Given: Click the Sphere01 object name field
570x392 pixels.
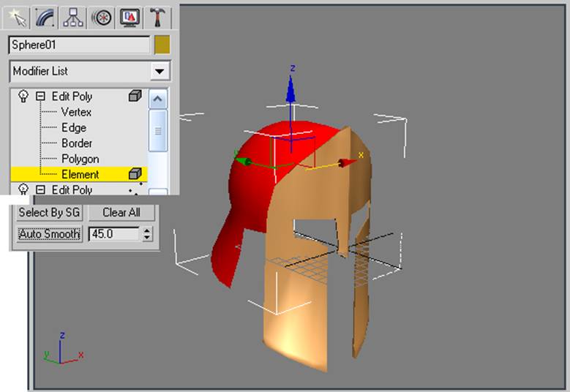Looking at the screenshot, I should click(79, 45).
